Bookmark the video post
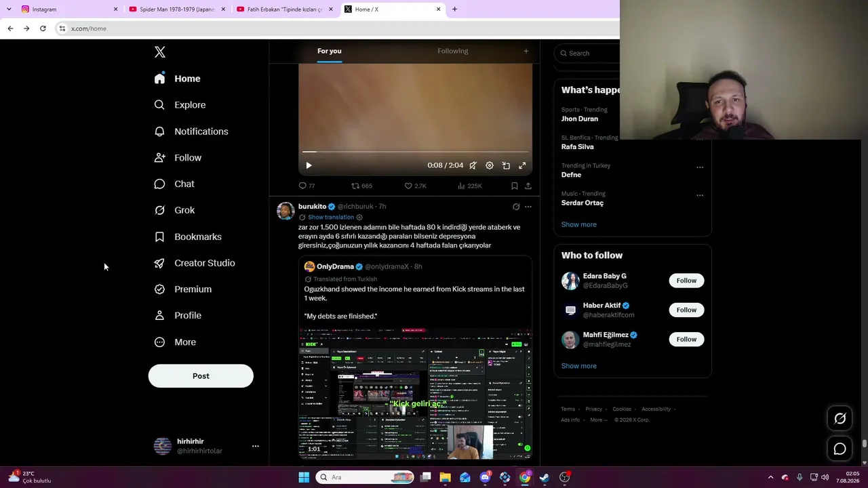 point(515,186)
